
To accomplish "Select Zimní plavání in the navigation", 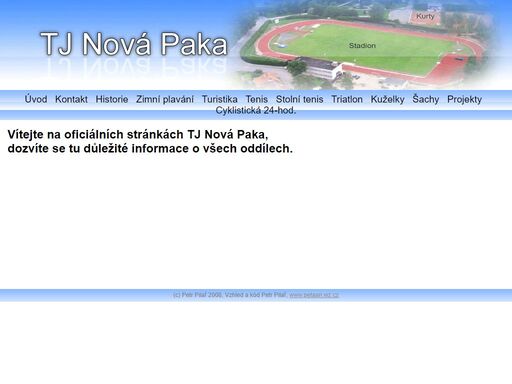I will [x=165, y=99].
